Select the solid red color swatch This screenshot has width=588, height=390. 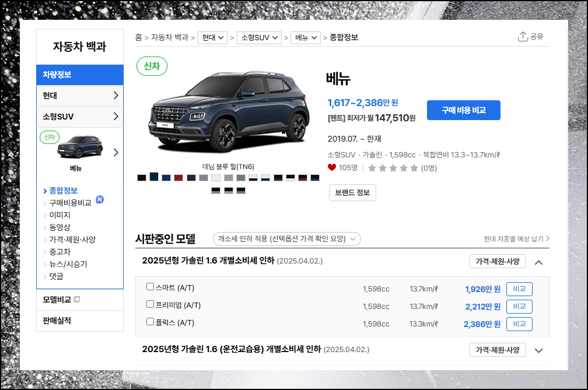tap(178, 178)
